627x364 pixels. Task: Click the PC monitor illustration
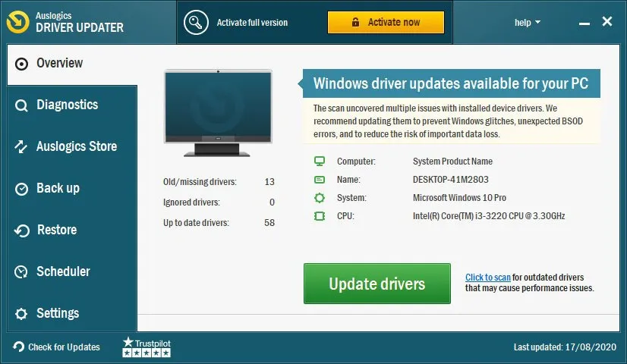point(219,113)
